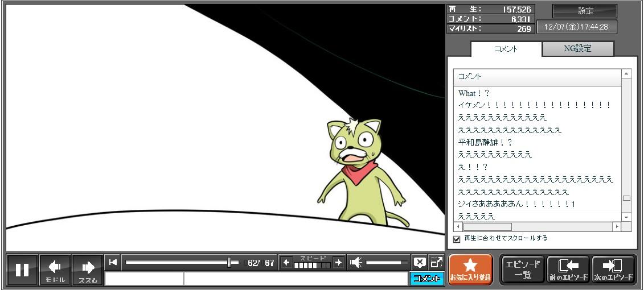Decrease playback speed with left arrow
The height and width of the screenshot is (290, 644).
click(x=286, y=262)
